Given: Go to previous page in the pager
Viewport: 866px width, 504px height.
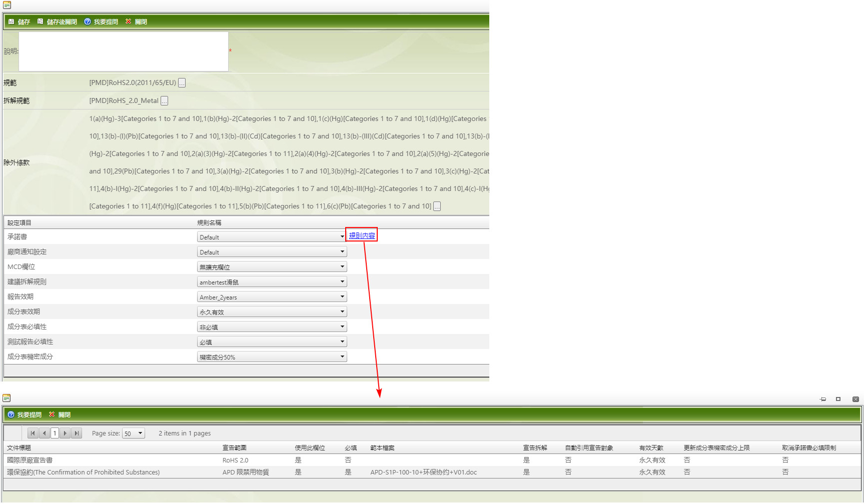Looking at the screenshot, I should click(x=45, y=433).
